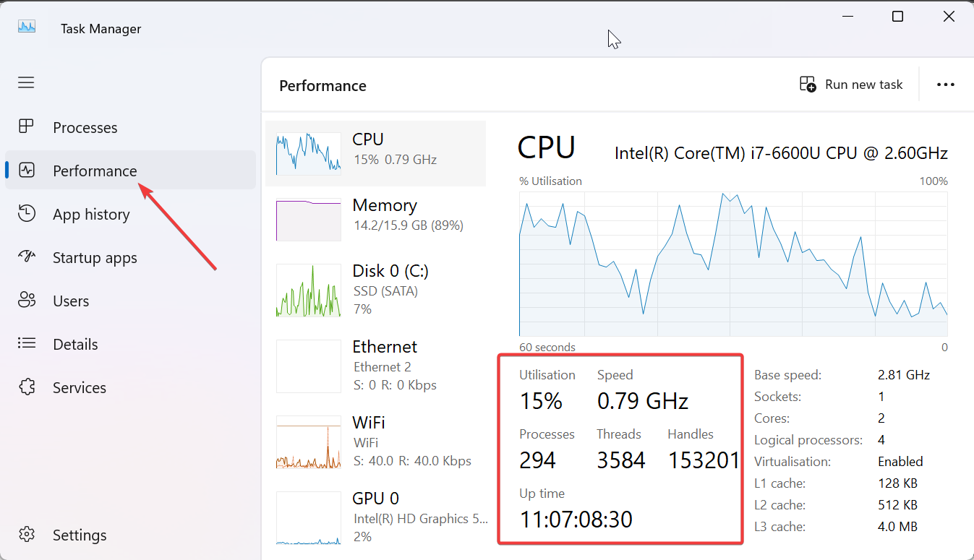Toggle the hamburger navigation menu
Screen dimensions: 974x560
26,82
